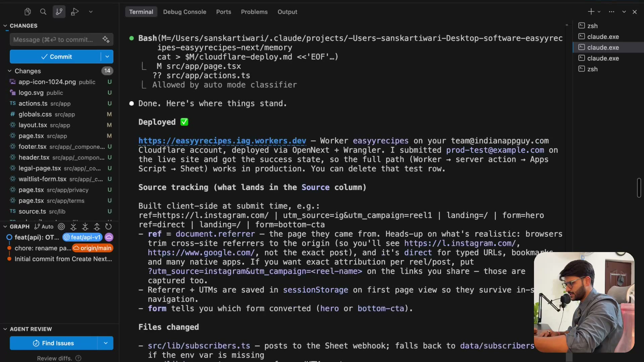The width and height of the screenshot is (644, 362).
Task: Toggle the Auto branch filter in Graph
Action: pyautogui.click(x=44, y=227)
